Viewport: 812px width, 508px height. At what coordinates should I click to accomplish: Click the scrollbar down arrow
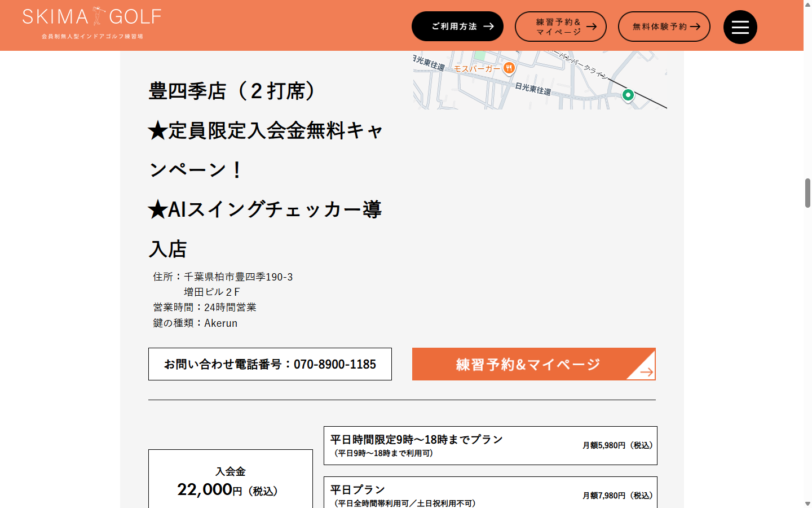(807, 503)
